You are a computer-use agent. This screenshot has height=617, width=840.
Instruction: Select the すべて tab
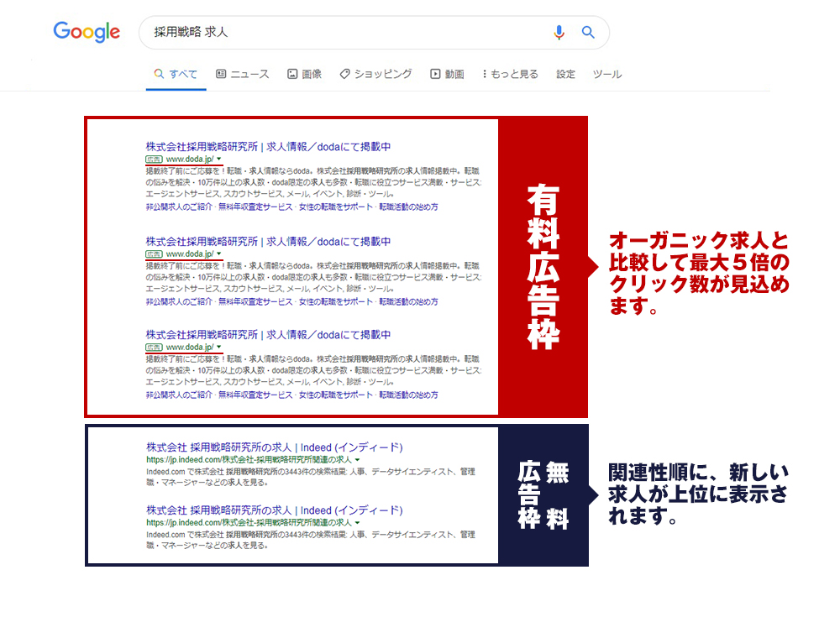click(176, 74)
